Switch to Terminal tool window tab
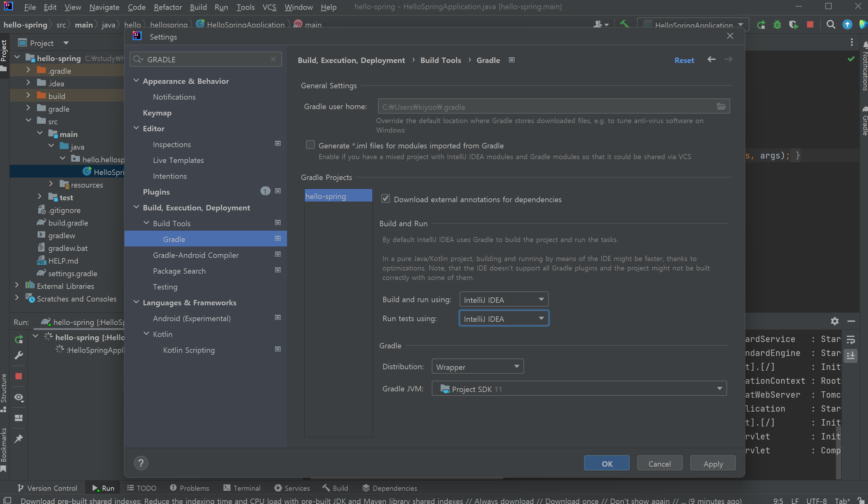The image size is (868, 504). [x=242, y=488]
